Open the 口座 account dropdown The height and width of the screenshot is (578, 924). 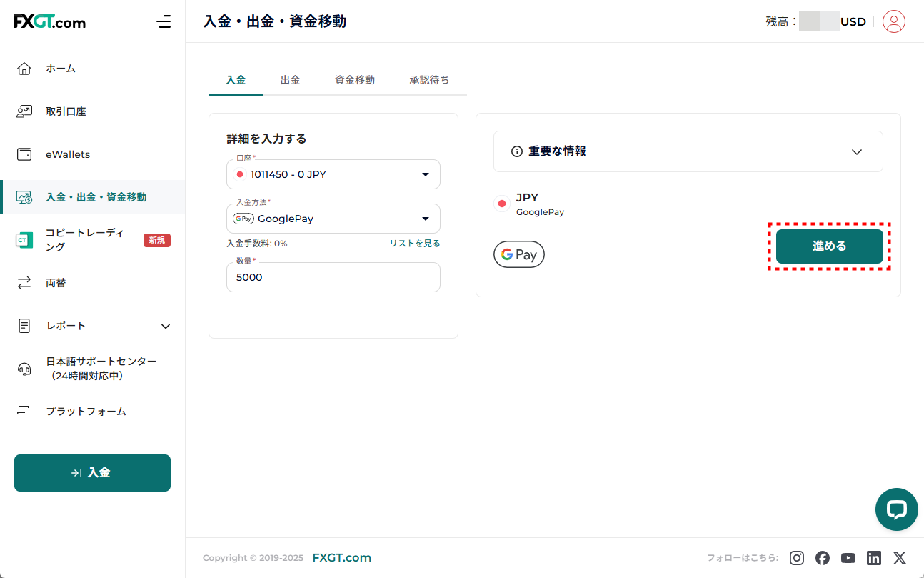tap(333, 174)
